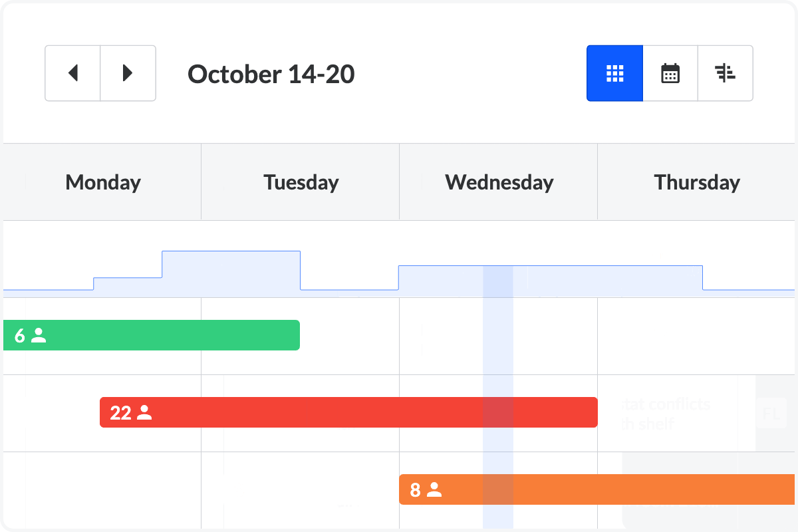798x532 pixels.
Task: Go to the next week
Action: [128, 73]
